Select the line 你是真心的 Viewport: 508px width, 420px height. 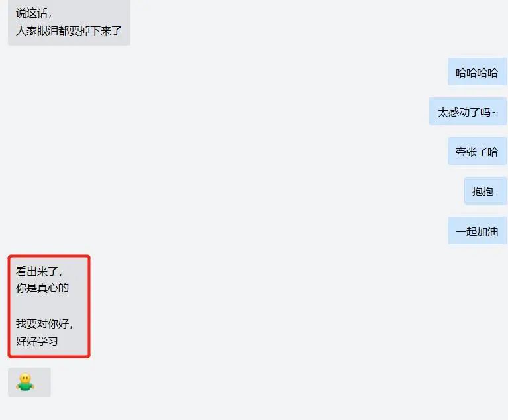(42, 288)
